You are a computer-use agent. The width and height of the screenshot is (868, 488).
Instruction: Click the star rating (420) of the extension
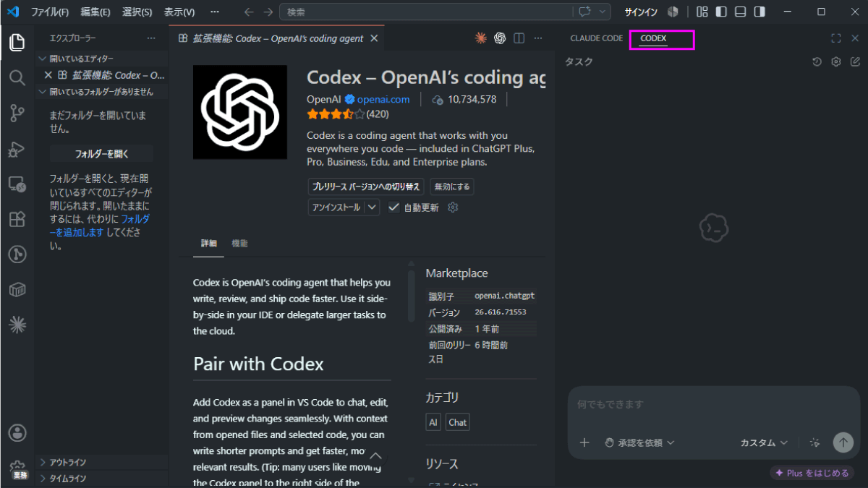tap(348, 114)
